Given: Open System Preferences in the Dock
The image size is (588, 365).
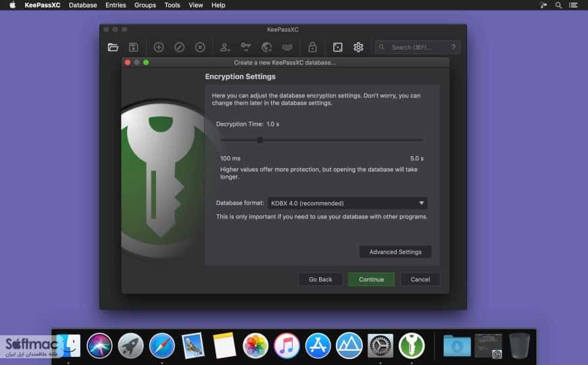Looking at the screenshot, I should [x=381, y=345].
